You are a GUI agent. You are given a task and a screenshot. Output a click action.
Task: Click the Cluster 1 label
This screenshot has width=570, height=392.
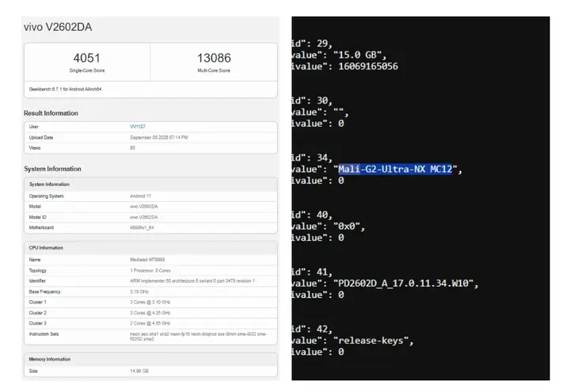click(x=38, y=303)
